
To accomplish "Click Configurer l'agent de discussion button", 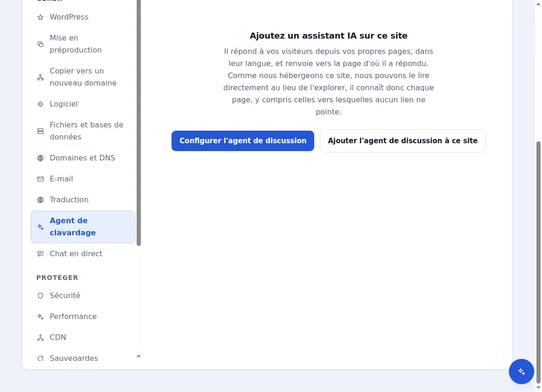I will coord(243,141).
